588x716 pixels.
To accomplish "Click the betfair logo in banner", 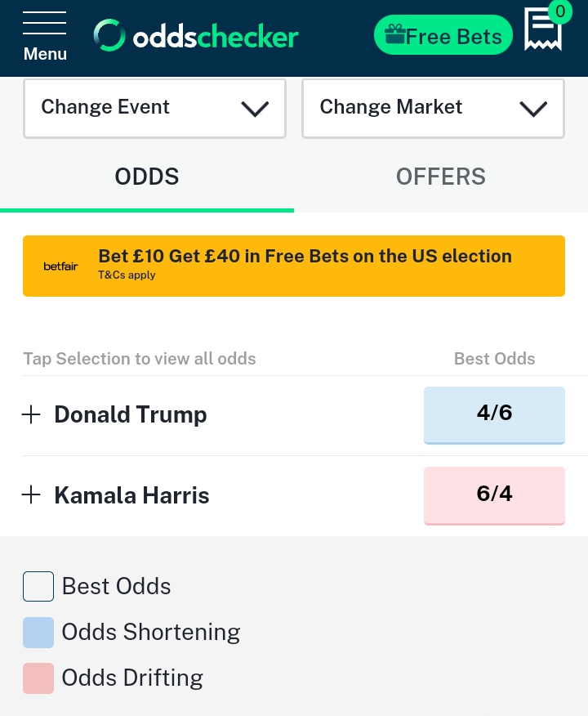I will pos(60,266).
